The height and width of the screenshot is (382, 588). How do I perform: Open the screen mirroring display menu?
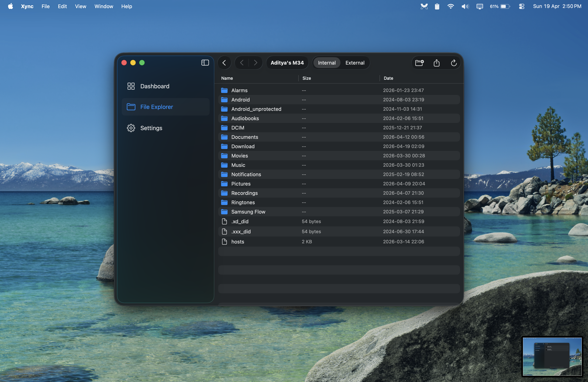click(x=479, y=6)
